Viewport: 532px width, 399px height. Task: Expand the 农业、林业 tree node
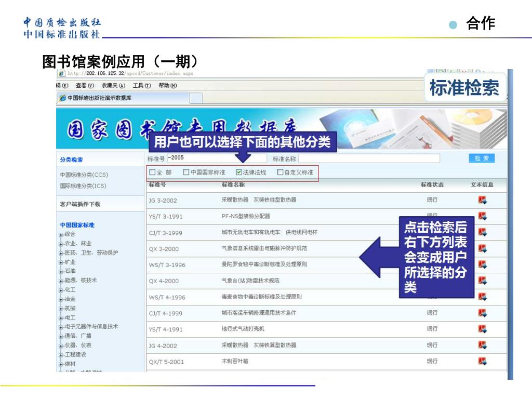pyautogui.click(x=61, y=244)
